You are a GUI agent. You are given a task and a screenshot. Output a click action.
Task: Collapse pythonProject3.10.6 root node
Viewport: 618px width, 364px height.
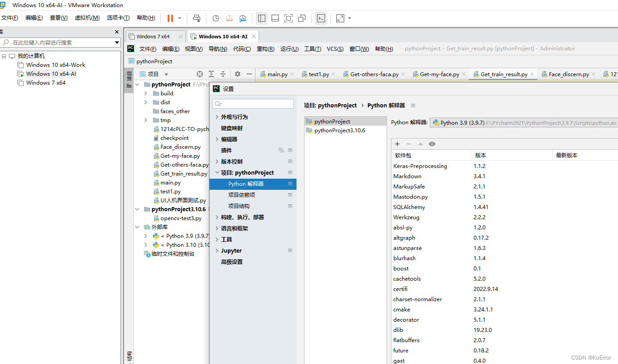137,209
